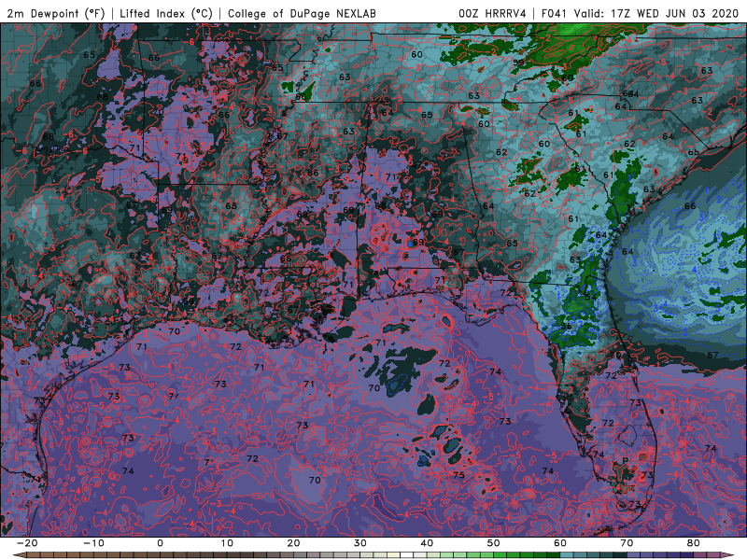
Task: Click the 'Valid: 17Z WED JUN 03 2020' text
Action: tap(656, 13)
